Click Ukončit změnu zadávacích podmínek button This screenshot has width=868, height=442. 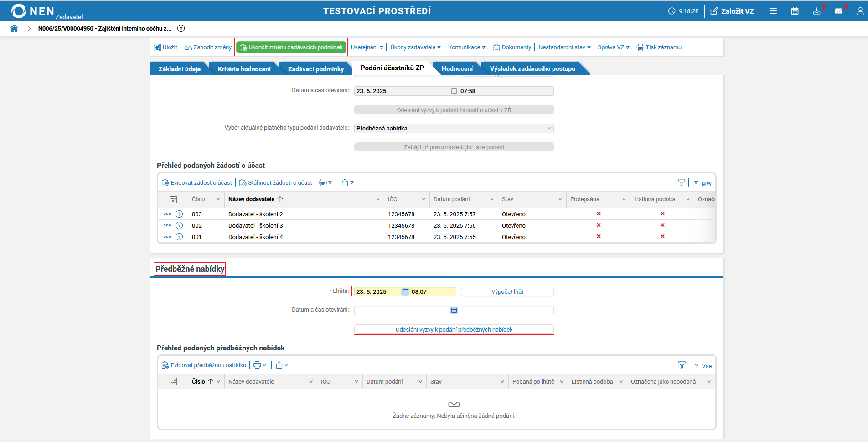click(291, 47)
